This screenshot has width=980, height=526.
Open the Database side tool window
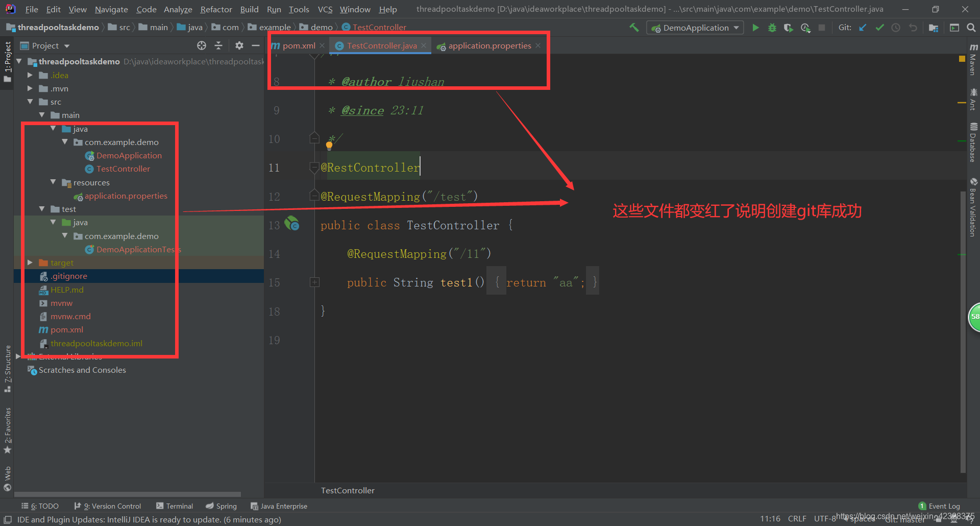click(x=973, y=142)
